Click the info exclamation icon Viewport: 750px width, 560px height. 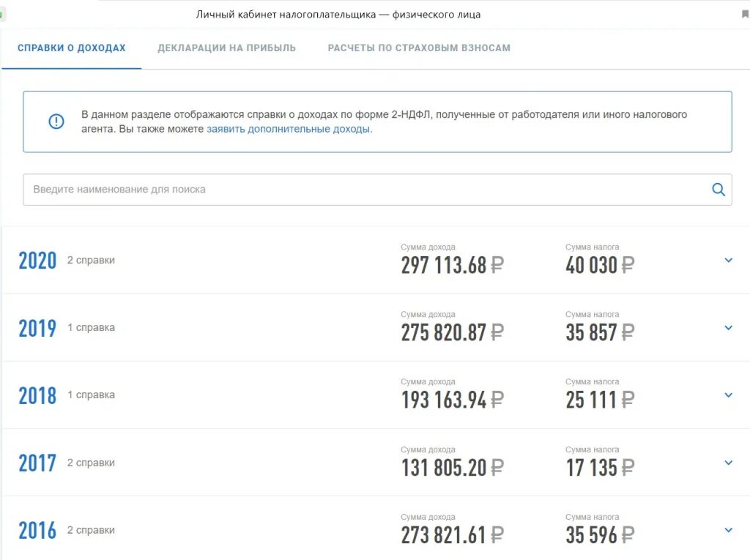56,121
